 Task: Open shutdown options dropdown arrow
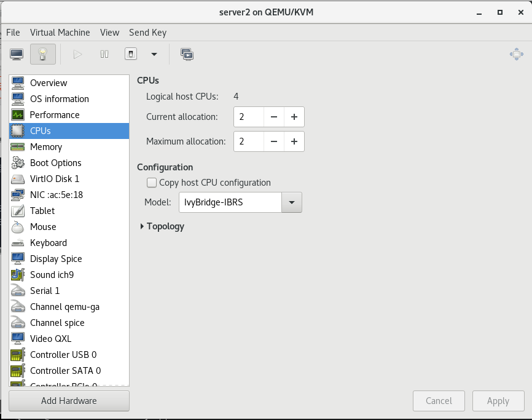pos(154,54)
